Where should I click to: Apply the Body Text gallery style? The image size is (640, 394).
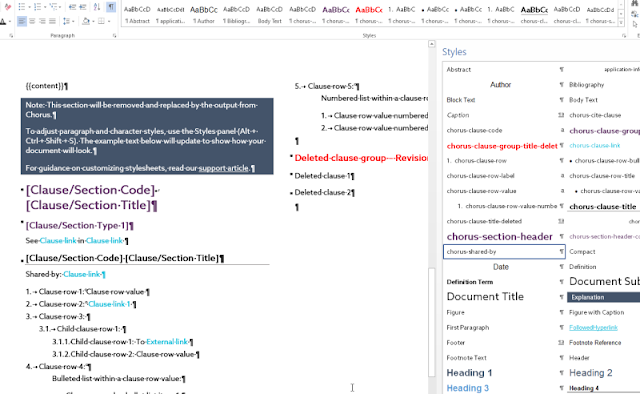(270, 15)
